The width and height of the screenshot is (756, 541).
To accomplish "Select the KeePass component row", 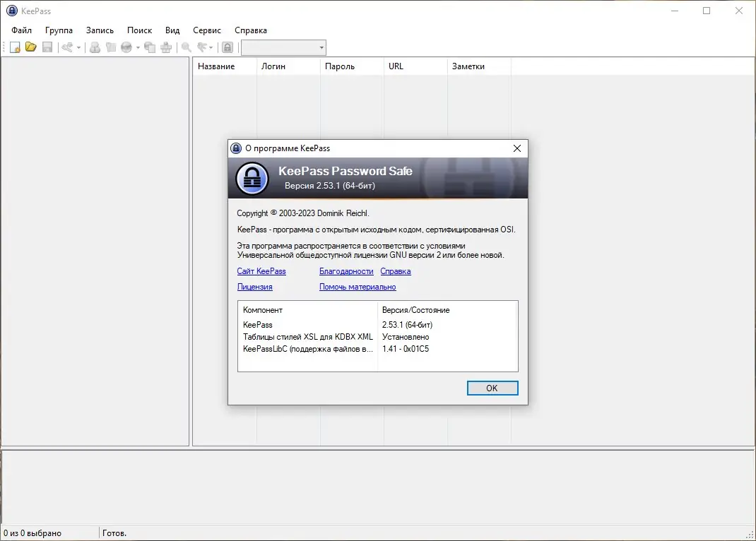I will click(377, 325).
